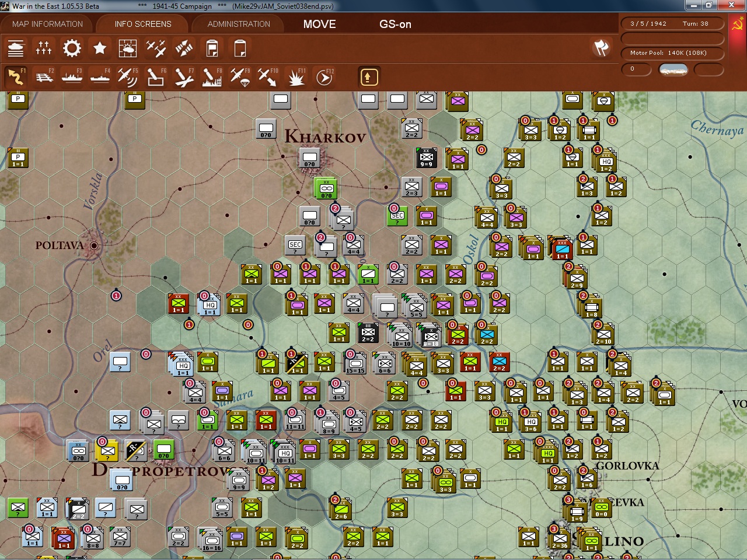The width and height of the screenshot is (747, 560).
Task: Open the Weather map grid icon
Action: pos(128,48)
